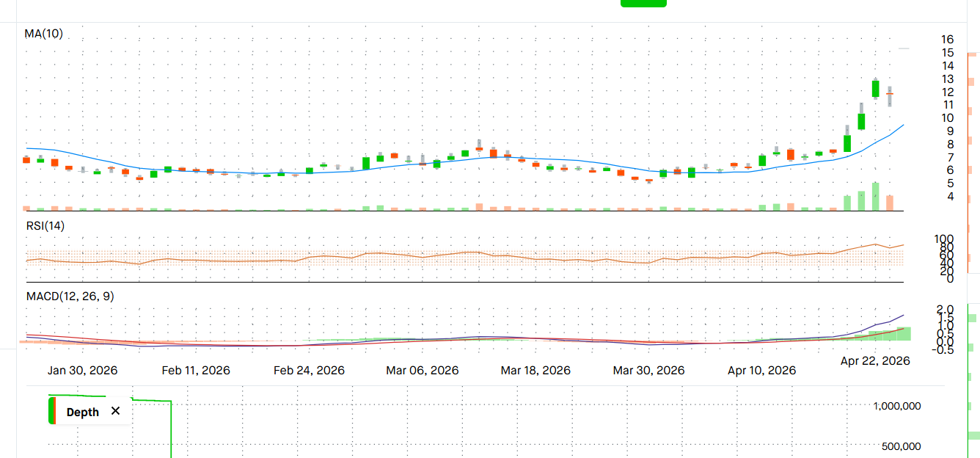The image size is (980, 458).
Task: Click the depth axis value 1,000,000
Action: pyautogui.click(x=896, y=406)
